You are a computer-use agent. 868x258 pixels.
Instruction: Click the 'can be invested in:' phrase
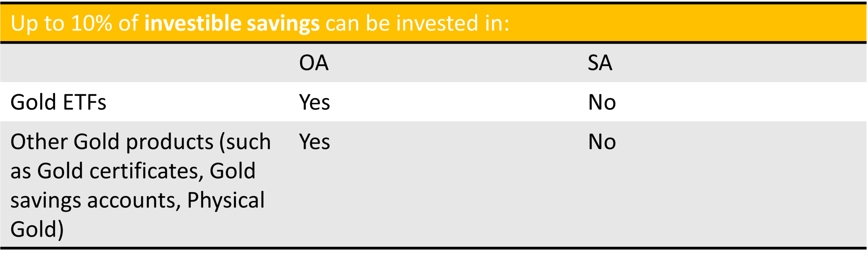pos(417,23)
